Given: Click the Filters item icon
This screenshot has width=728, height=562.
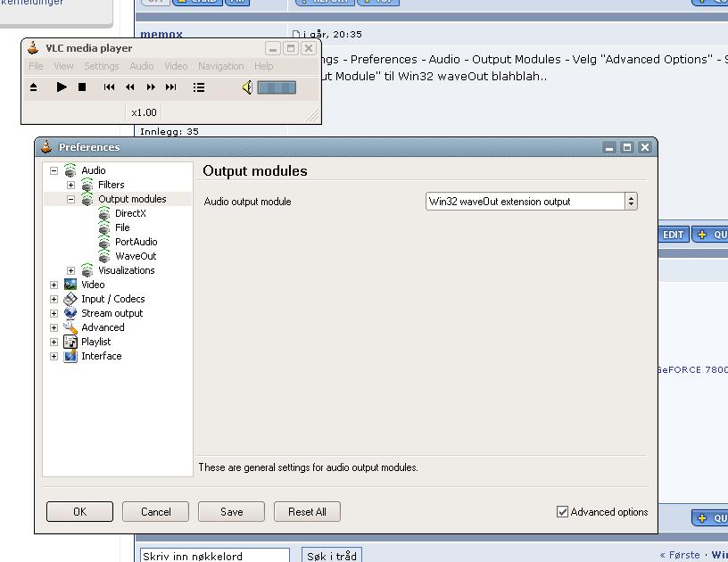Looking at the screenshot, I should 87,185.
